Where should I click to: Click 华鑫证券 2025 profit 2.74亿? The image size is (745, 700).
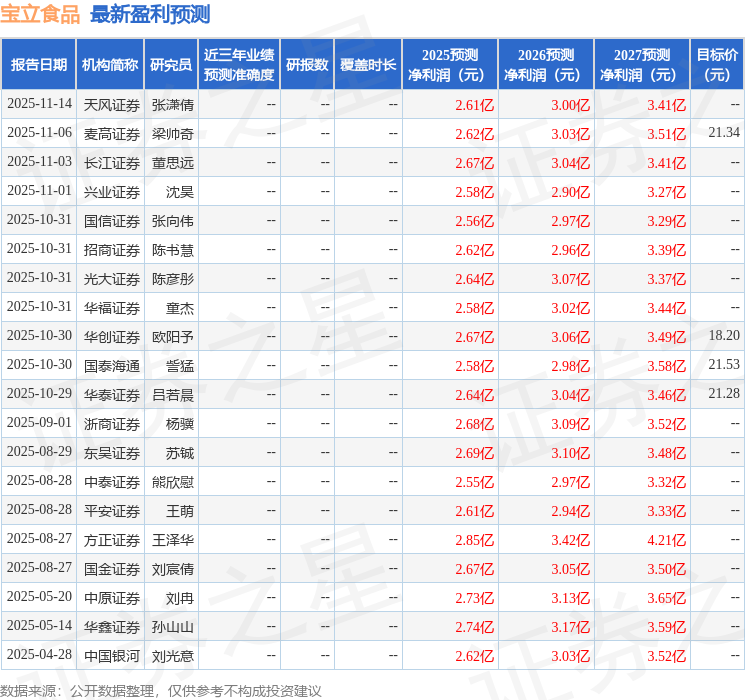pyautogui.click(x=475, y=627)
